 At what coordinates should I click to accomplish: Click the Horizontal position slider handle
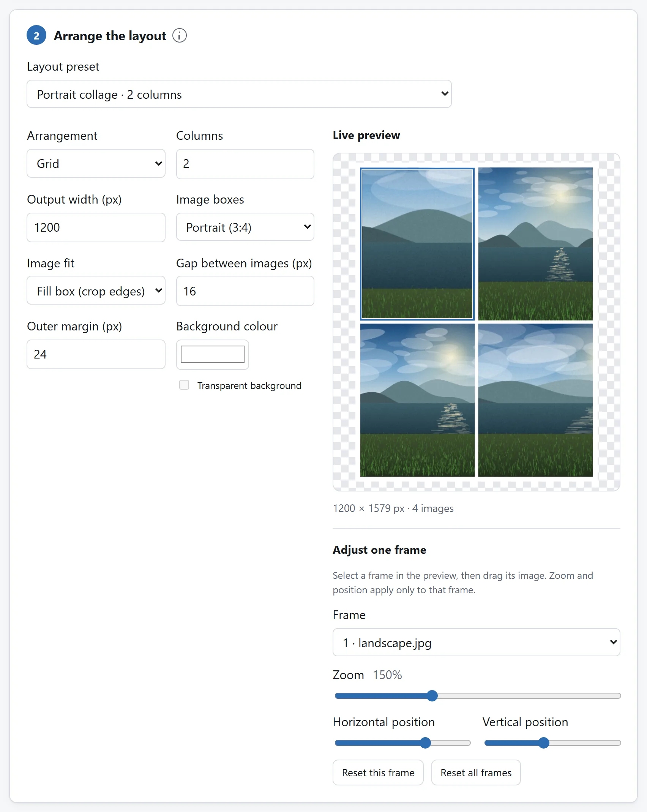click(x=425, y=743)
